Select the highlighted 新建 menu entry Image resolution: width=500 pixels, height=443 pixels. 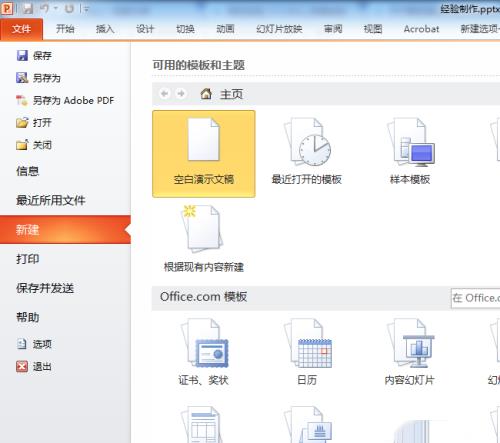click(x=65, y=230)
